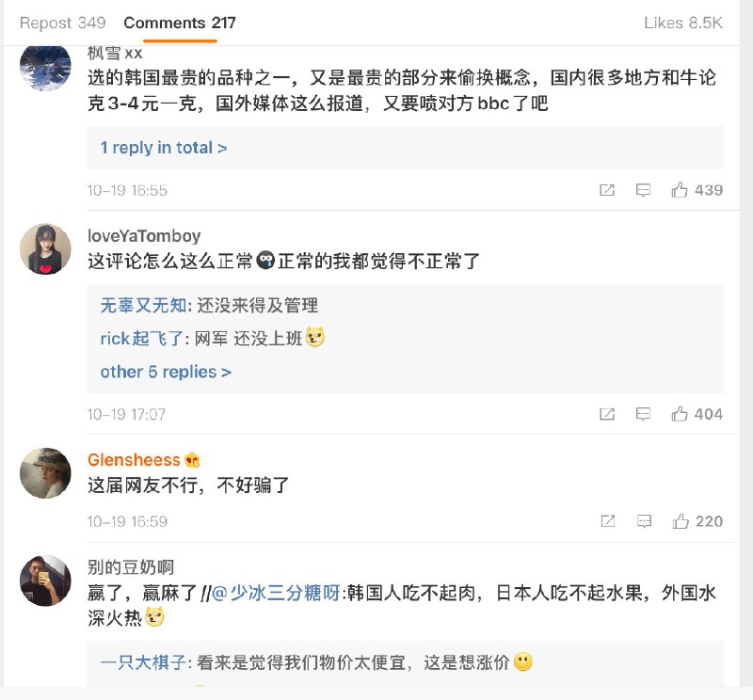Select the comment bubble icon under loveYaTomboy's comment
Viewport: 753px width, 700px height.
[x=643, y=414]
